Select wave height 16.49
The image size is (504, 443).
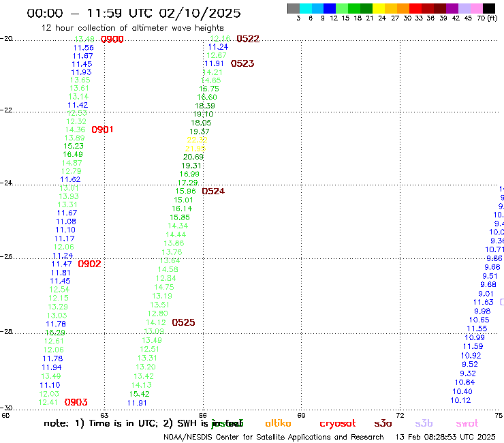(x=73, y=154)
